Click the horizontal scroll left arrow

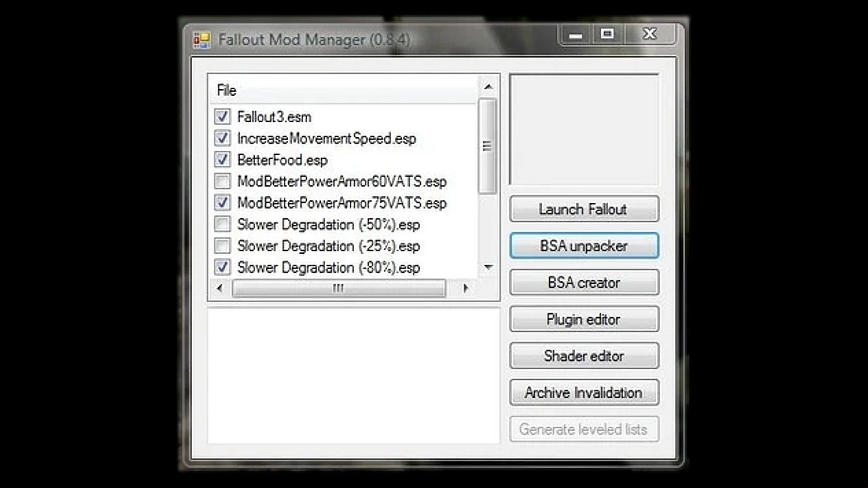[220, 288]
